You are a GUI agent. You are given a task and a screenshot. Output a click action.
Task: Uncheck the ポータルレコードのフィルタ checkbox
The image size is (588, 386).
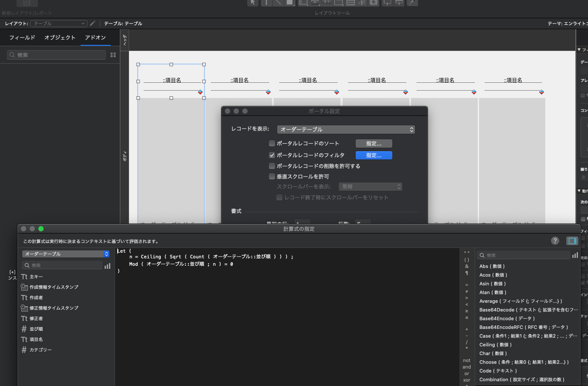coord(272,155)
